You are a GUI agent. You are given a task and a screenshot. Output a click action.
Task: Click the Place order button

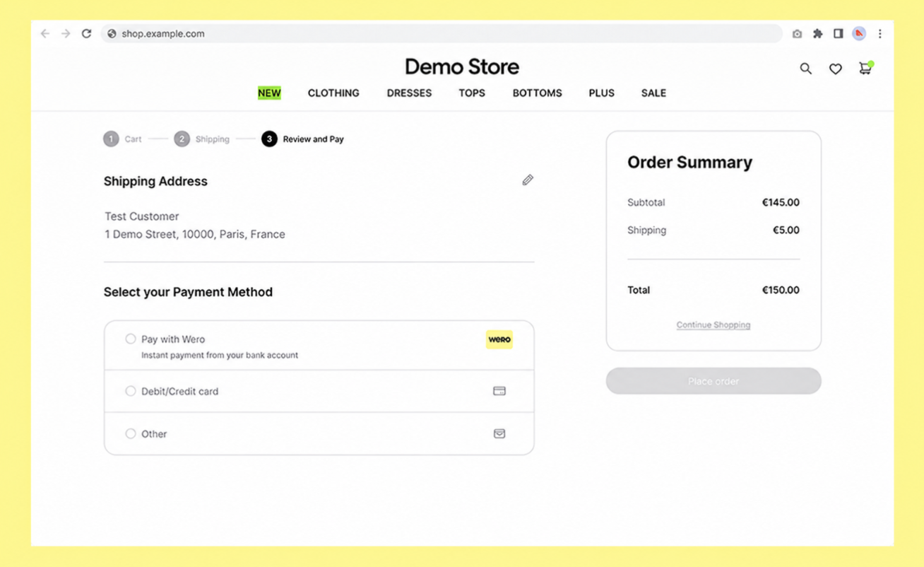click(713, 381)
